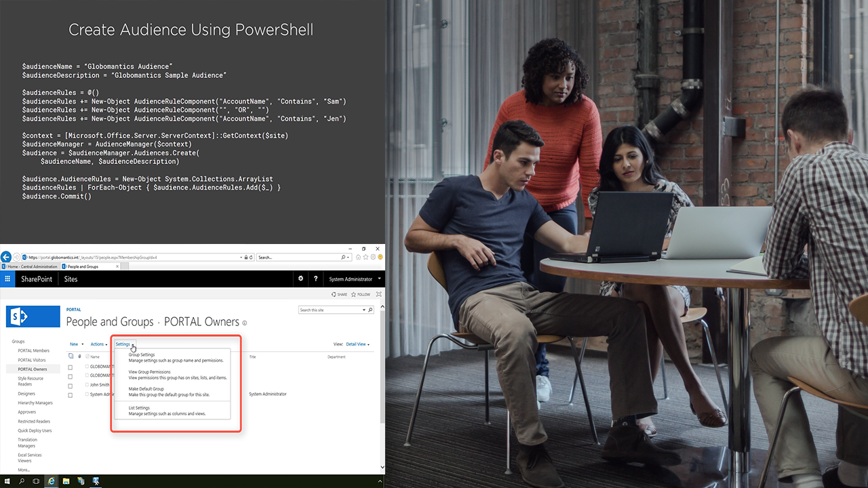Open the Quick Deploy Users group
868x488 pixels.
[35, 430]
